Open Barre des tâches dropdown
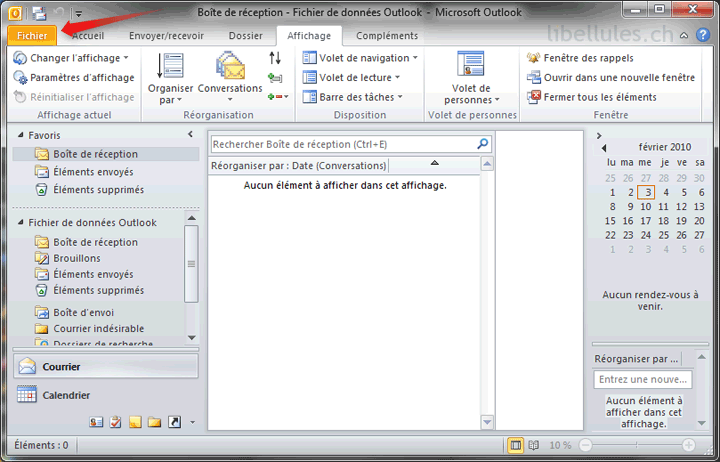 [x=353, y=97]
